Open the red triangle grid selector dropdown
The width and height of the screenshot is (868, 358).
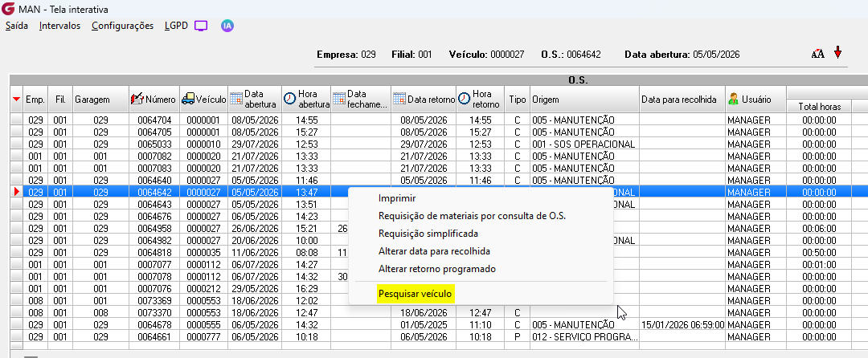click(17, 99)
